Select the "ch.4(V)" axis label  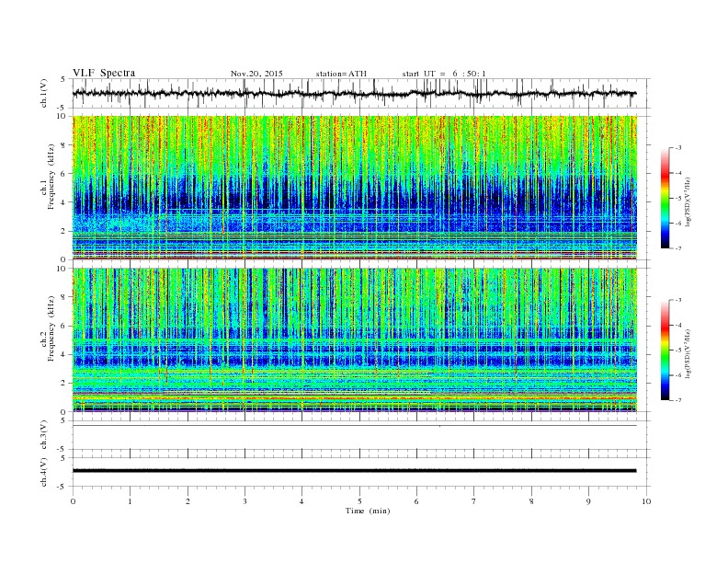pos(44,473)
